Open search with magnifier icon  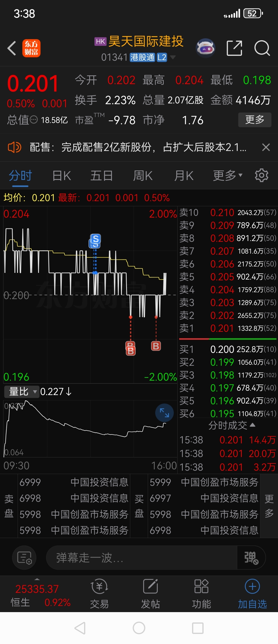coord(262,48)
